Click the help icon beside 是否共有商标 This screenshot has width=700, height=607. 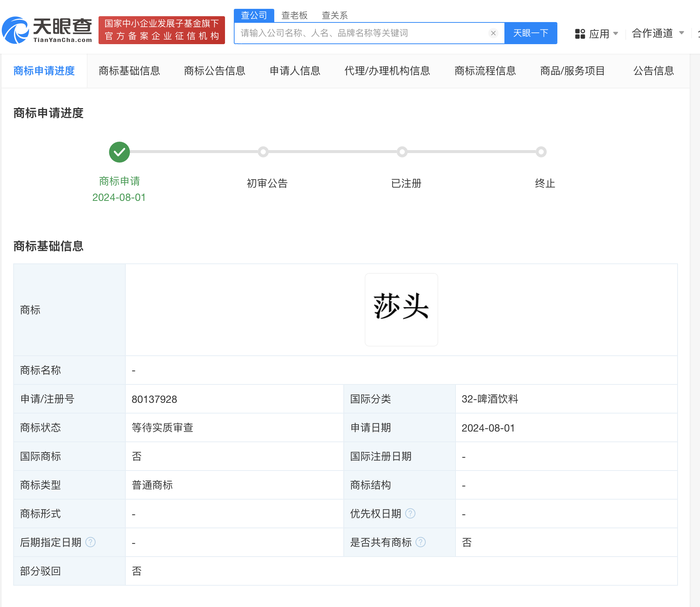(421, 542)
